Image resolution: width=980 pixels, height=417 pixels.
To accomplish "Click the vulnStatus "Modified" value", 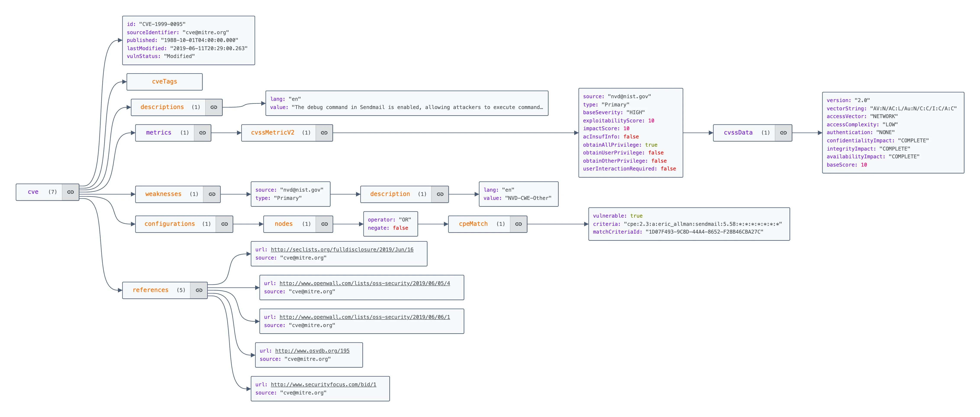I will 179,56.
